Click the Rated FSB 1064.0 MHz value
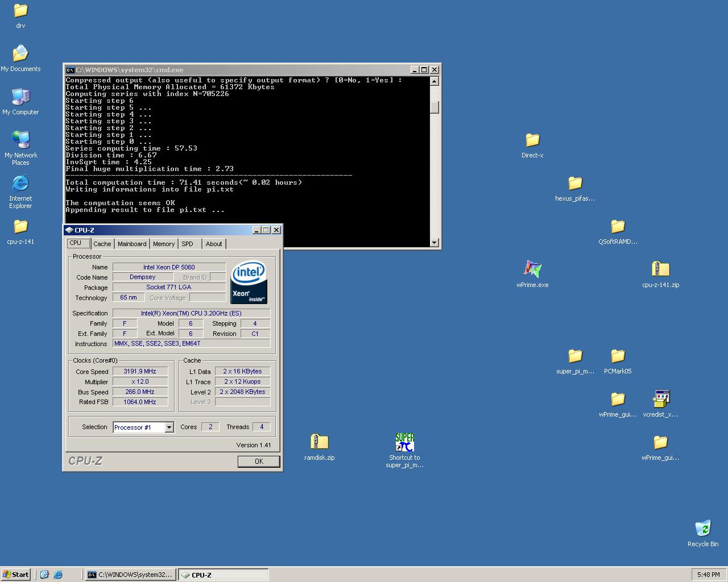 (140, 402)
